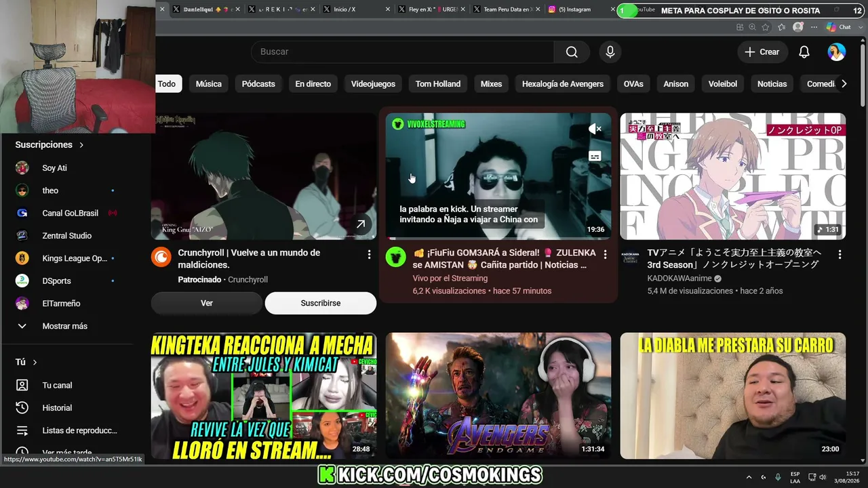868x488 pixels.
Task: Open options menu for FiuFiu GOM3ARÁ video
Action: (604, 255)
